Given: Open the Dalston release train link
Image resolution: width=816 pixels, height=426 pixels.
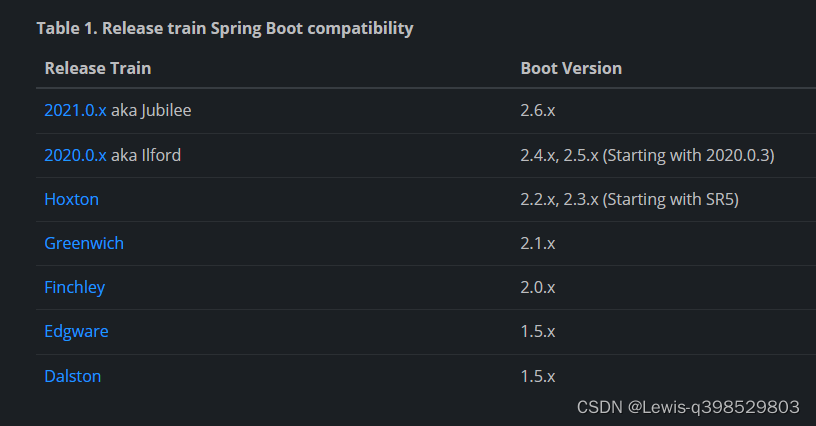Looking at the screenshot, I should [x=72, y=376].
